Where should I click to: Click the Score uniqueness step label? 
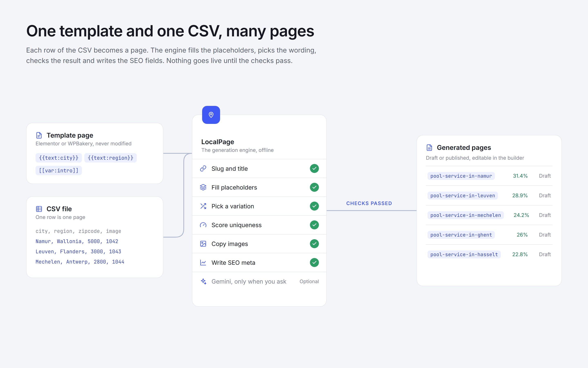(236, 225)
